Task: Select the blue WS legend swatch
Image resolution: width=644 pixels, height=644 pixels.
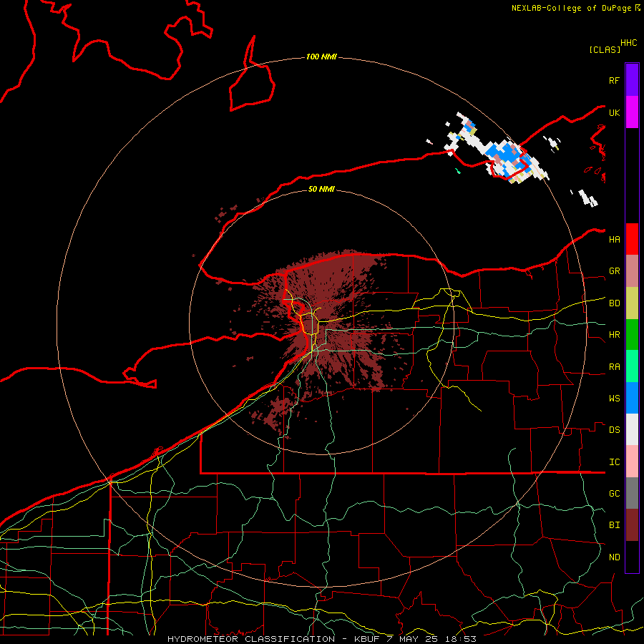Action: click(632, 398)
